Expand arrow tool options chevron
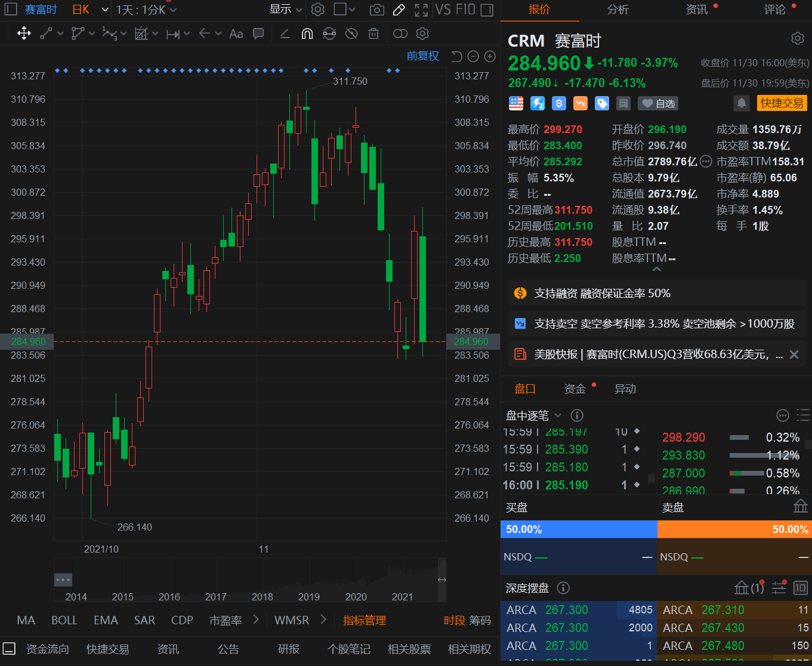The height and width of the screenshot is (666, 812). 218,34
